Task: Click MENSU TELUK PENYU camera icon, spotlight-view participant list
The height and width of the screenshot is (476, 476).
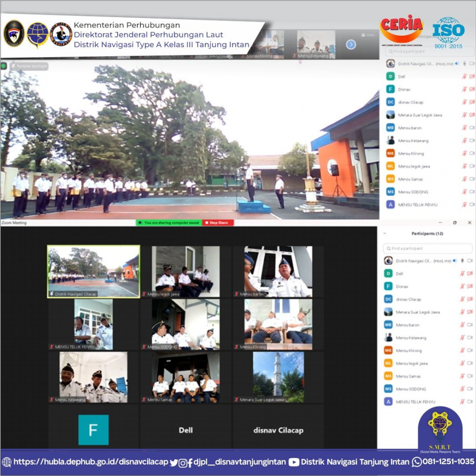Action: click(x=472, y=204)
